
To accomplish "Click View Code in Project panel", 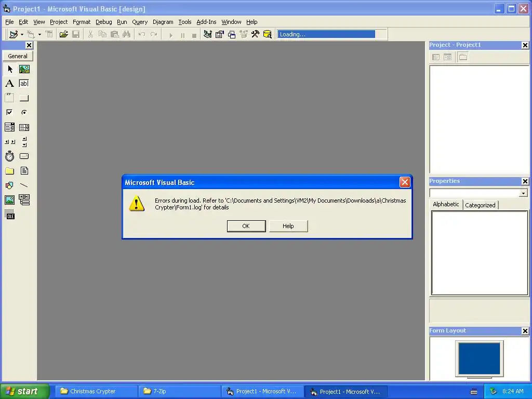I will tap(436, 57).
